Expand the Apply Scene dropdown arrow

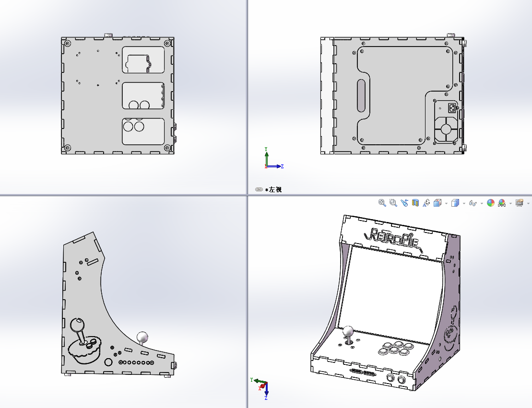510,203
